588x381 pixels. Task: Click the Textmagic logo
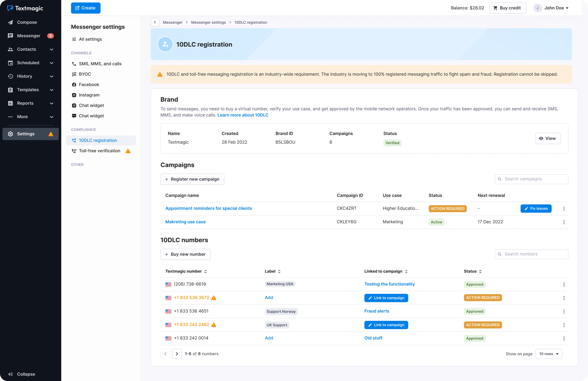[x=25, y=8]
